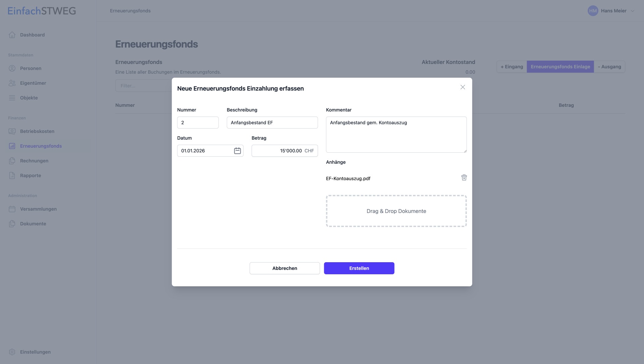Click the Personen sidebar icon

coord(12,68)
